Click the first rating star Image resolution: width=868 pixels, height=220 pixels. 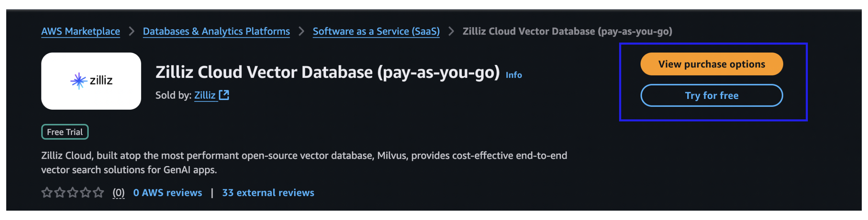47,192
